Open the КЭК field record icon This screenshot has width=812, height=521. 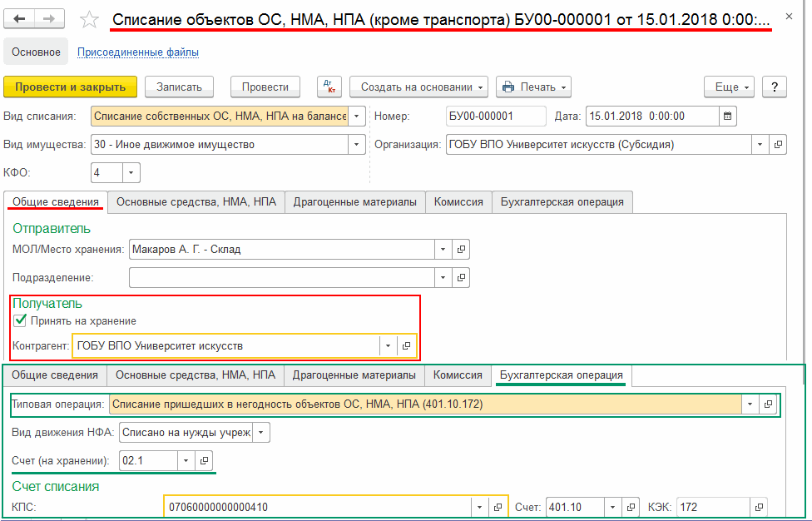click(757, 507)
